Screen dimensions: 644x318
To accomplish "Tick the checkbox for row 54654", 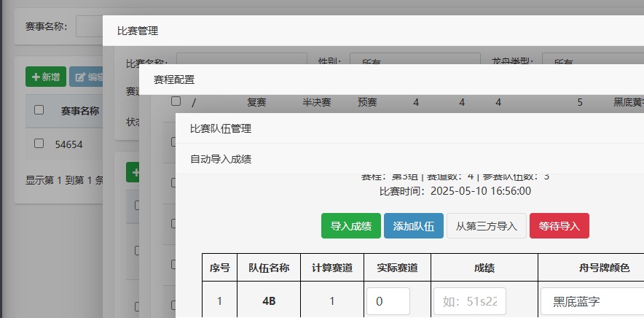I will (x=39, y=144).
